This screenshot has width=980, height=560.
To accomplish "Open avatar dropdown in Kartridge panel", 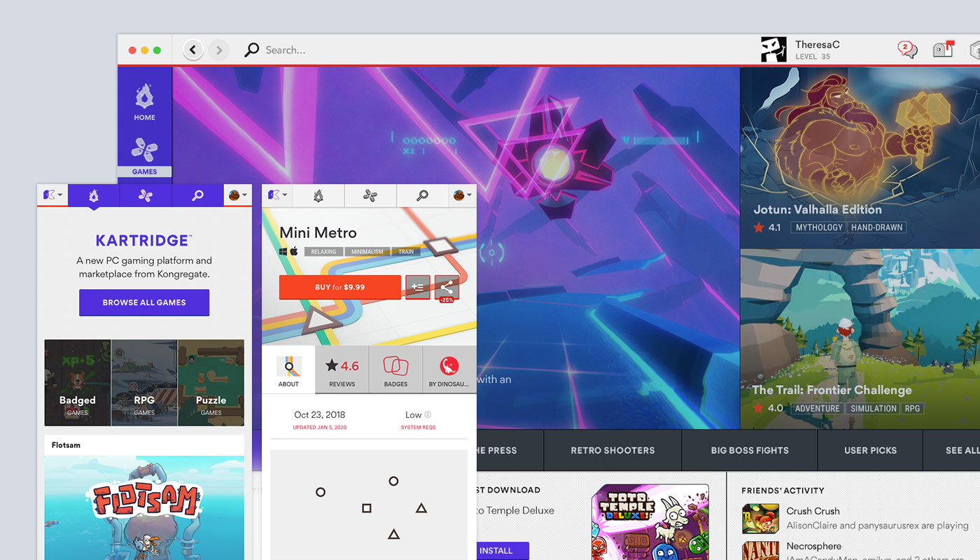I will click(x=238, y=195).
